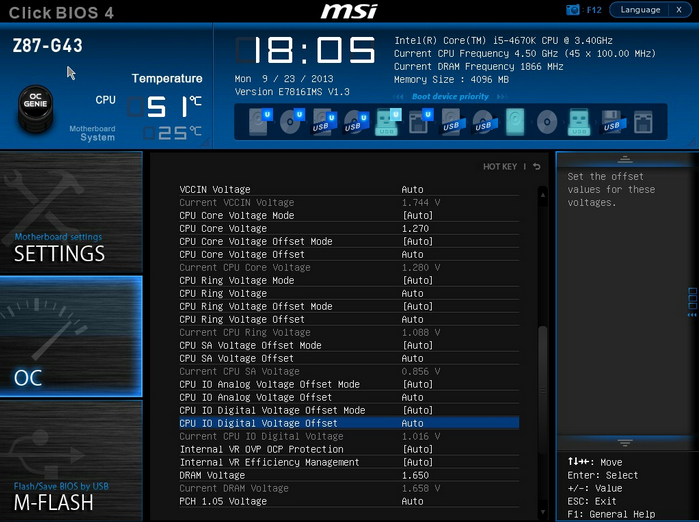Screen dimensions: 700x522
Task: Select the DRAM Voltage 1.650 value
Action: pos(415,475)
